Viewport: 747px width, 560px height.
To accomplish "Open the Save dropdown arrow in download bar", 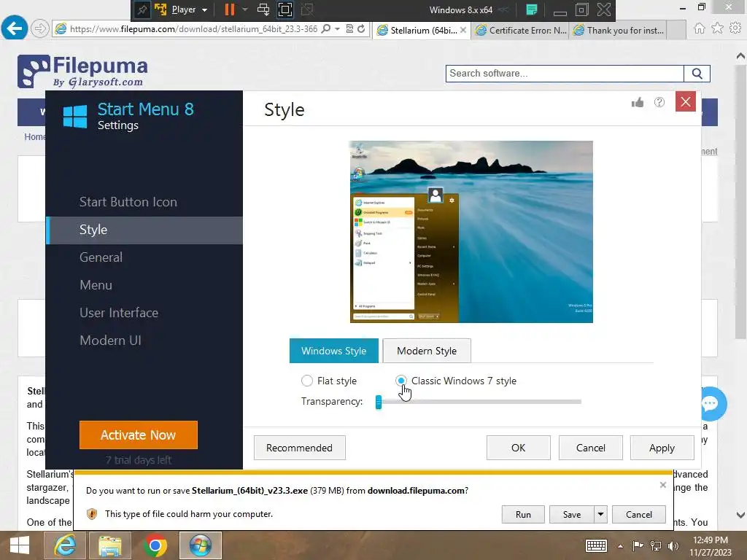I will click(600, 514).
